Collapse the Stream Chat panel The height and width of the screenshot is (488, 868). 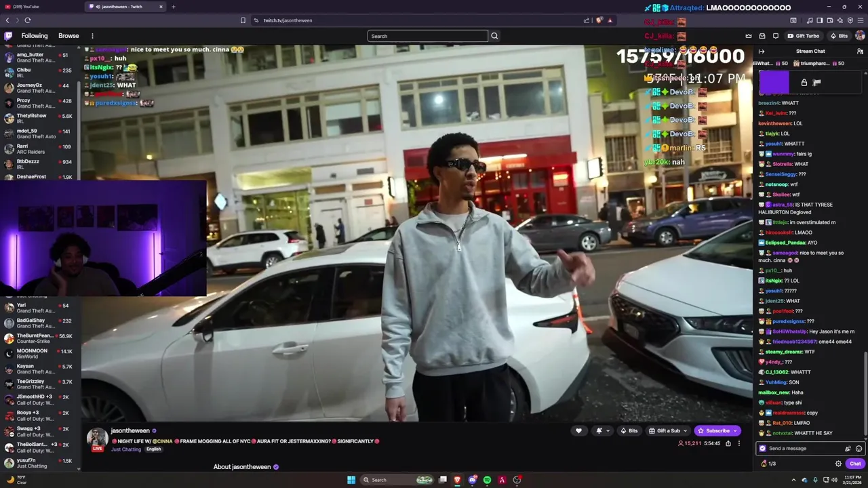(762, 52)
